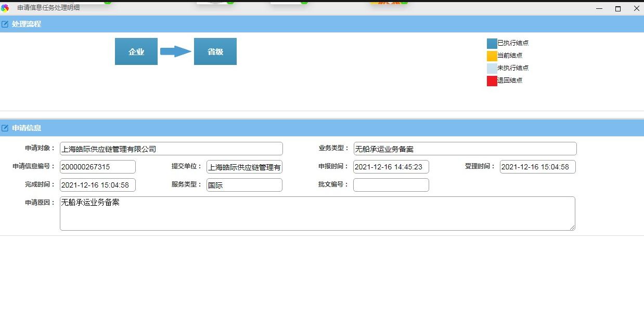This screenshot has height=319, width=644.
Task: Select the 企业 process node
Action: click(x=136, y=51)
